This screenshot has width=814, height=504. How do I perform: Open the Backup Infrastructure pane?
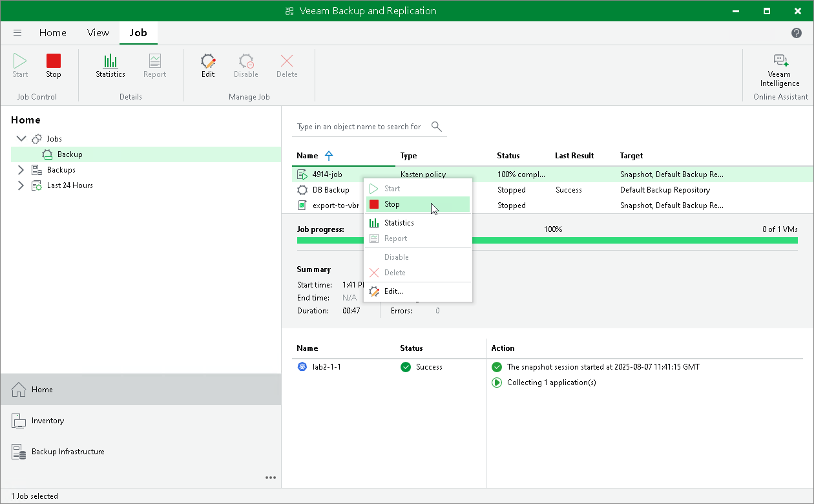tap(141, 452)
